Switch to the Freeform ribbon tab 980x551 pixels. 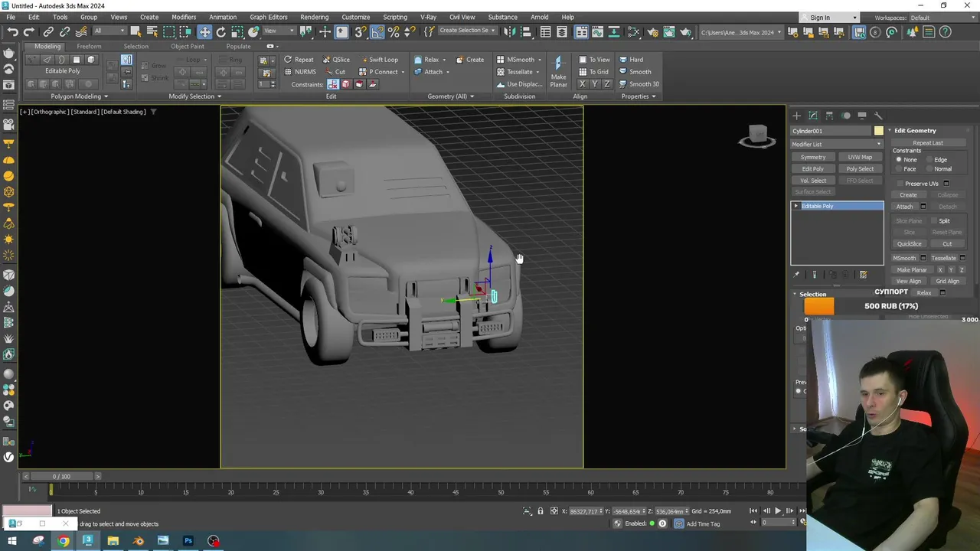tap(89, 46)
